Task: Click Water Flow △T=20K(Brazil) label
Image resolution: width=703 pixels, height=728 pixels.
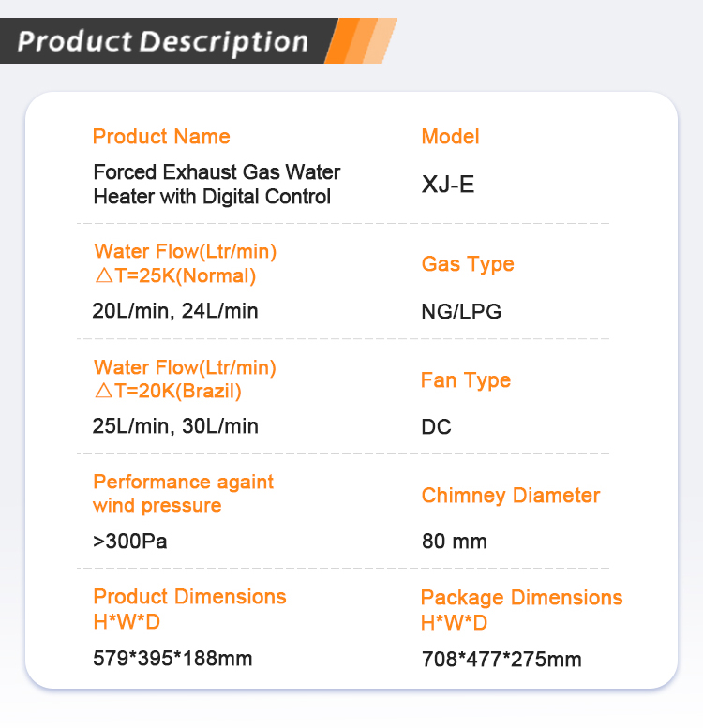Action: 185,379
